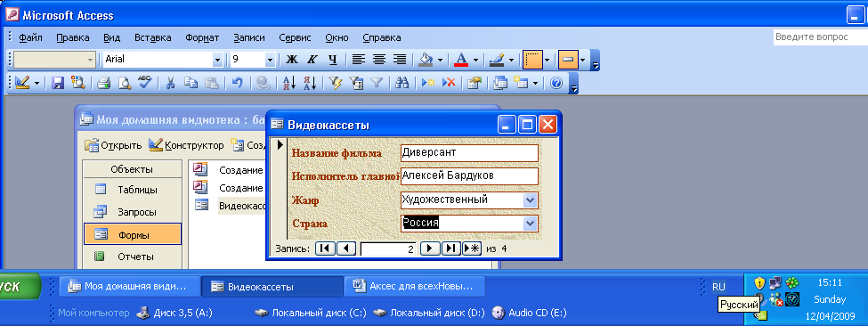Sort descending Я-А
This screenshot has height=326, width=868.
coord(310,83)
